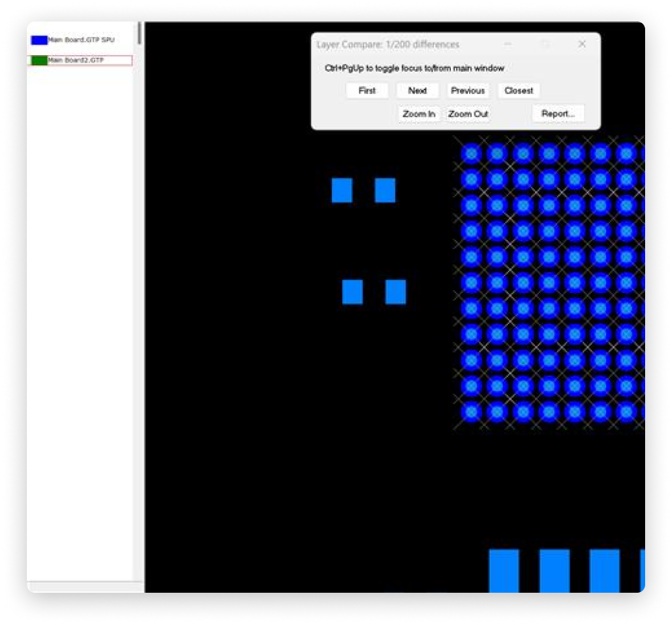The height and width of the screenshot is (625, 672).
Task: Go to the Next difference
Action: [x=417, y=91]
